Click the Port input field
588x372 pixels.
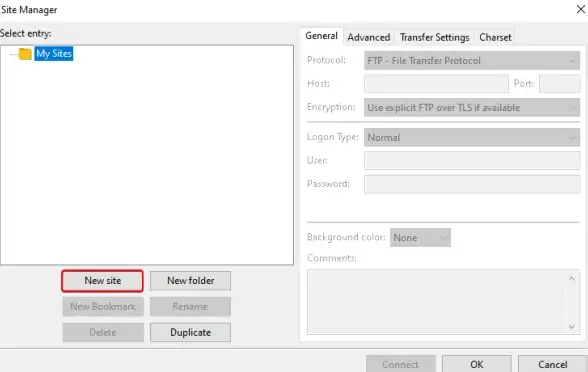[560, 84]
